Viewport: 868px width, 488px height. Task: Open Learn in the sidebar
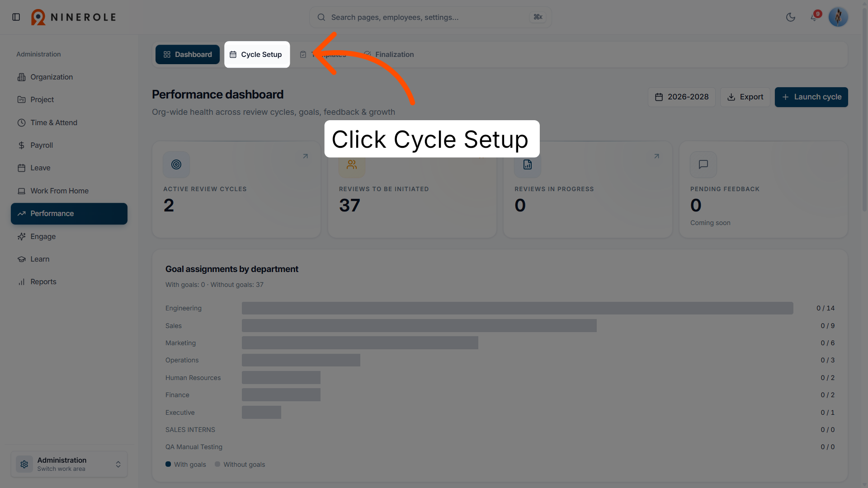(69, 259)
